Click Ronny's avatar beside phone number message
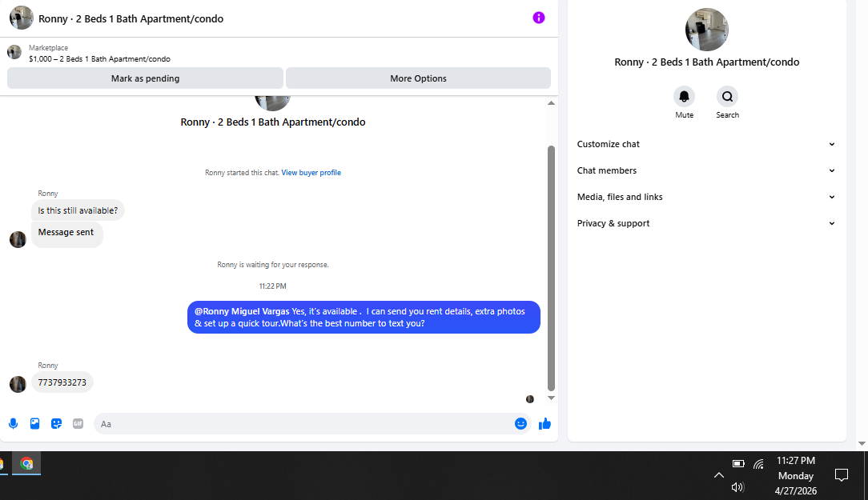This screenshot has height=500, width=868. (x=18, y=385)
